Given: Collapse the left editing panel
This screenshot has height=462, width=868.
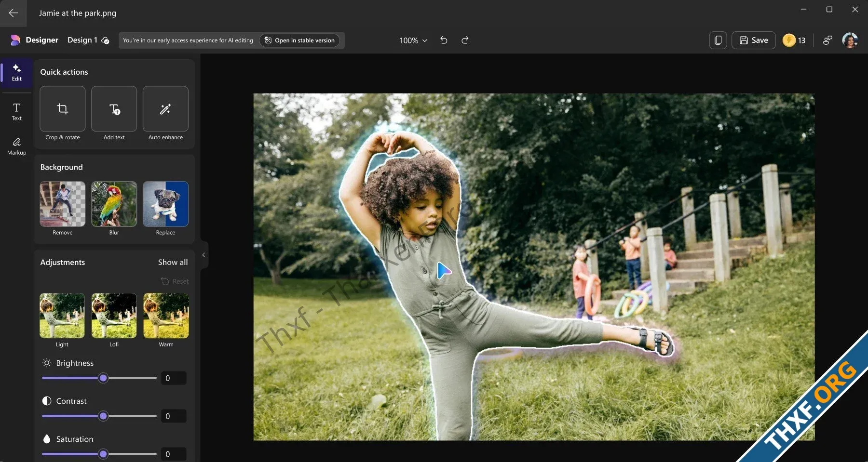Looking at the screenshot, I should point(203,255).
